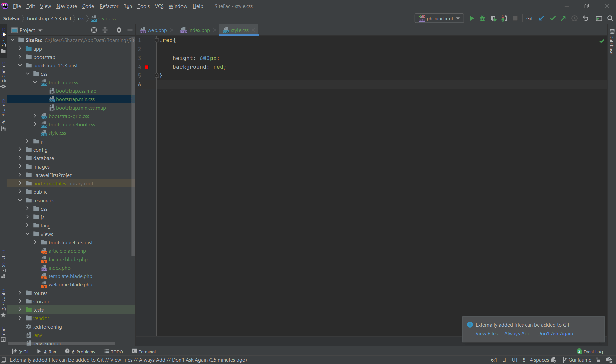Click the Project tree vertical scrollbar

click(x=133, y=146)
